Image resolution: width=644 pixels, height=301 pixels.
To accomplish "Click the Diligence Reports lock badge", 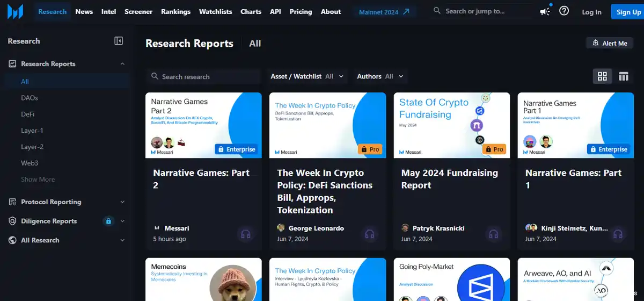I will pos(108,221).
